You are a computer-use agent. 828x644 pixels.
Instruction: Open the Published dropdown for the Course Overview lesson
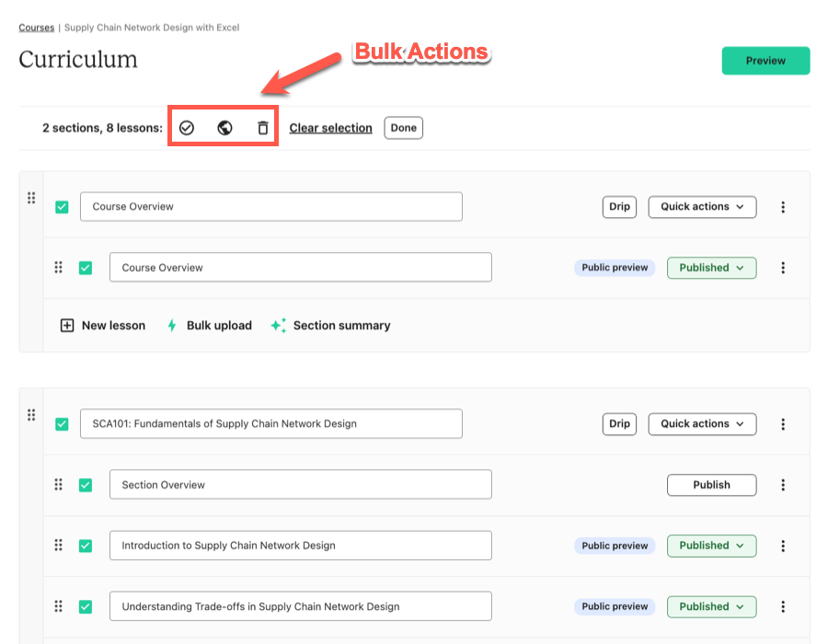711,268
